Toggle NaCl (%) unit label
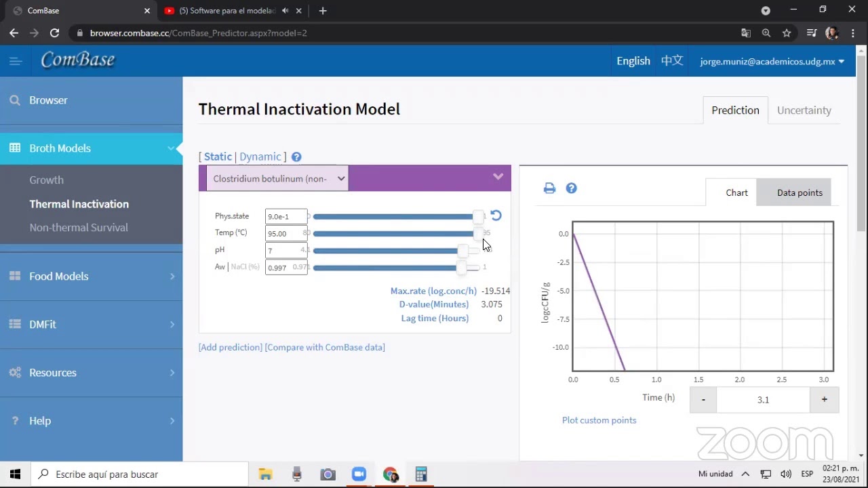 click(245, 267)
